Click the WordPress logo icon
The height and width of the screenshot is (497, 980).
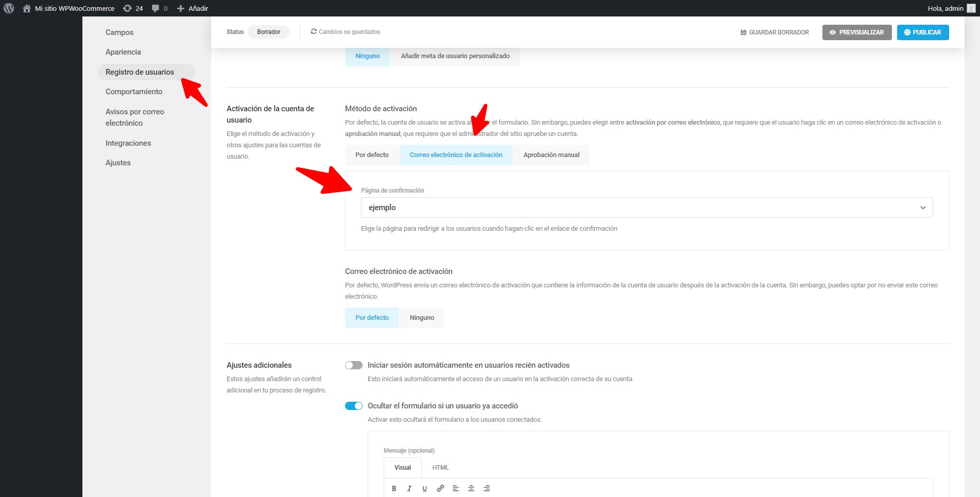(x=9, y=8)
